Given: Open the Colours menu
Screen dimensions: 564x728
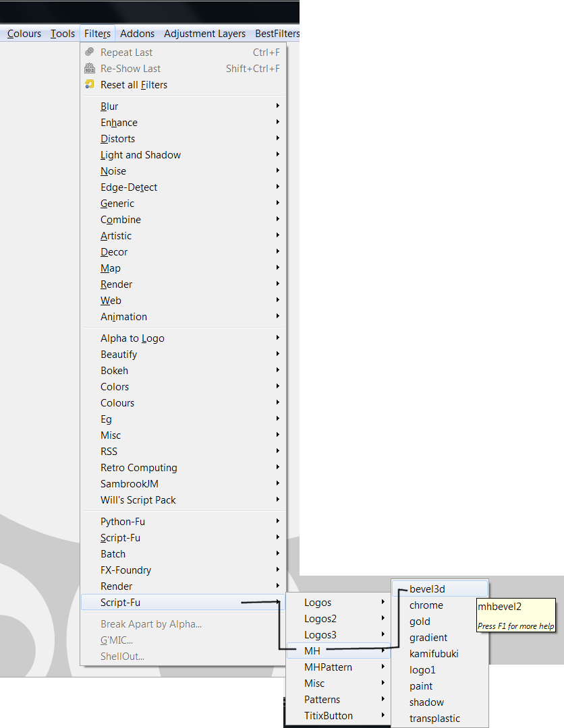Looking at the screenshot, I should coord(24,34).
